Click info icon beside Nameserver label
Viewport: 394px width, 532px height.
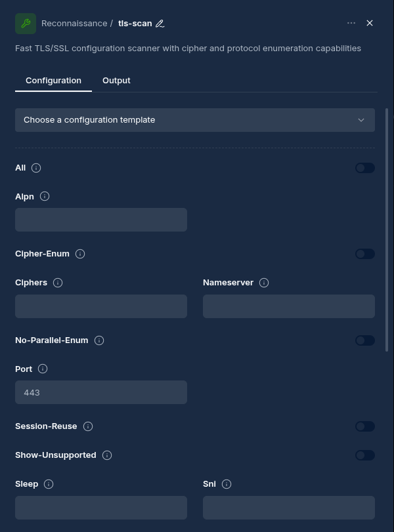tap(264, 283)
